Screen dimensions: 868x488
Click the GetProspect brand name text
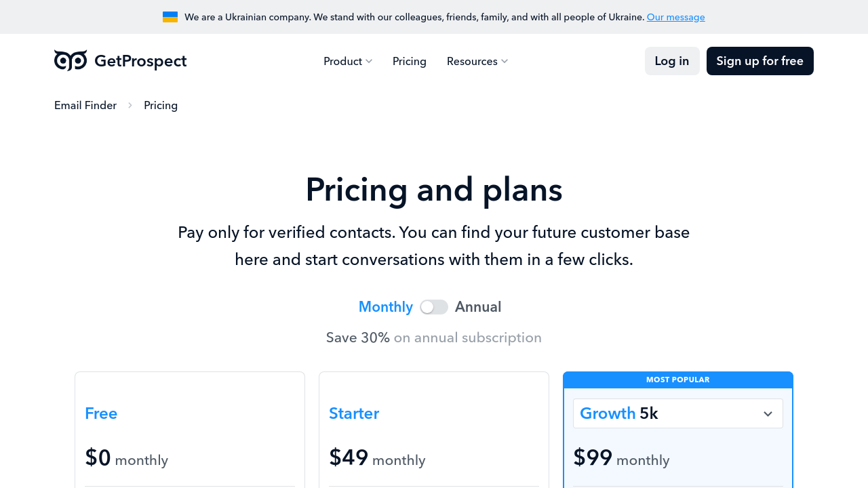click(140, 61)
